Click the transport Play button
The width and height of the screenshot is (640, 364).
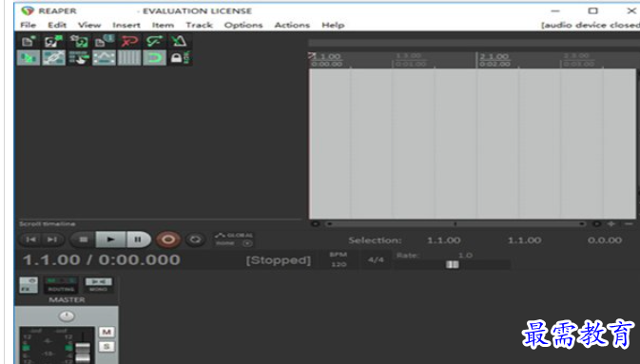click(x=110, y=239)
